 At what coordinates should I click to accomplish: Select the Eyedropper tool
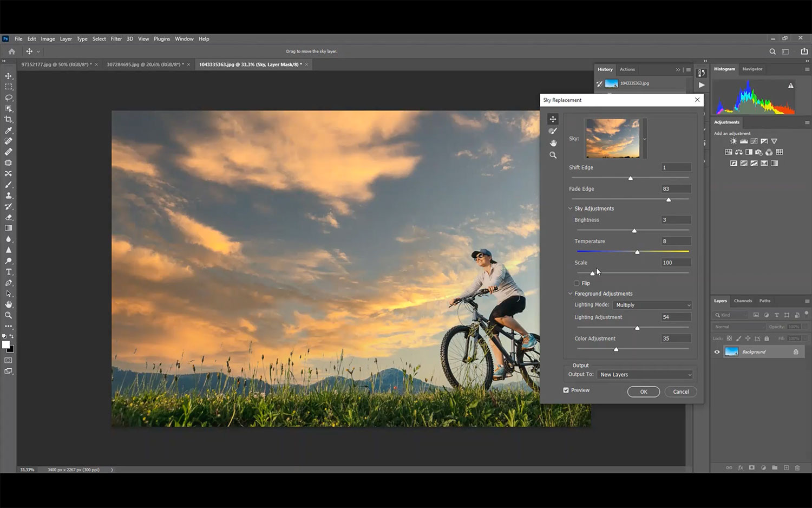pyautogui.click(x=9, y=131)
